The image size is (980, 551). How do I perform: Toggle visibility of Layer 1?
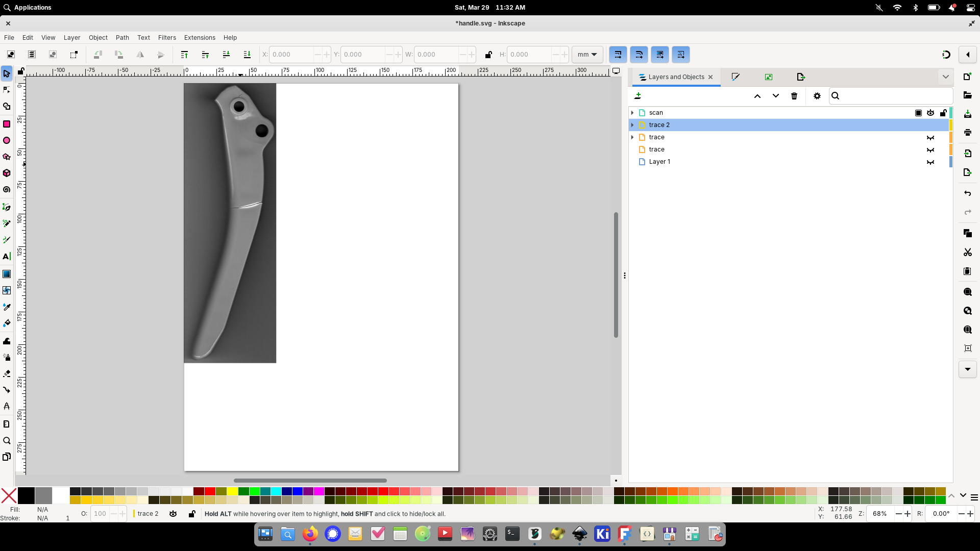point(930,162)
